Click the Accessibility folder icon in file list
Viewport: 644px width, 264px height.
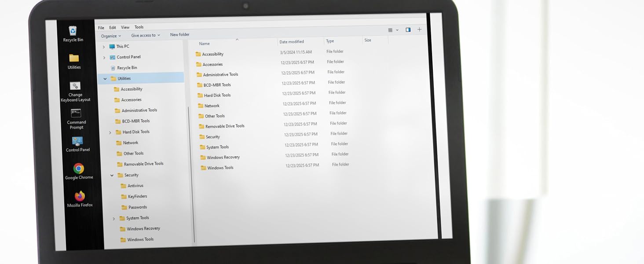click(x=198, y=54)
